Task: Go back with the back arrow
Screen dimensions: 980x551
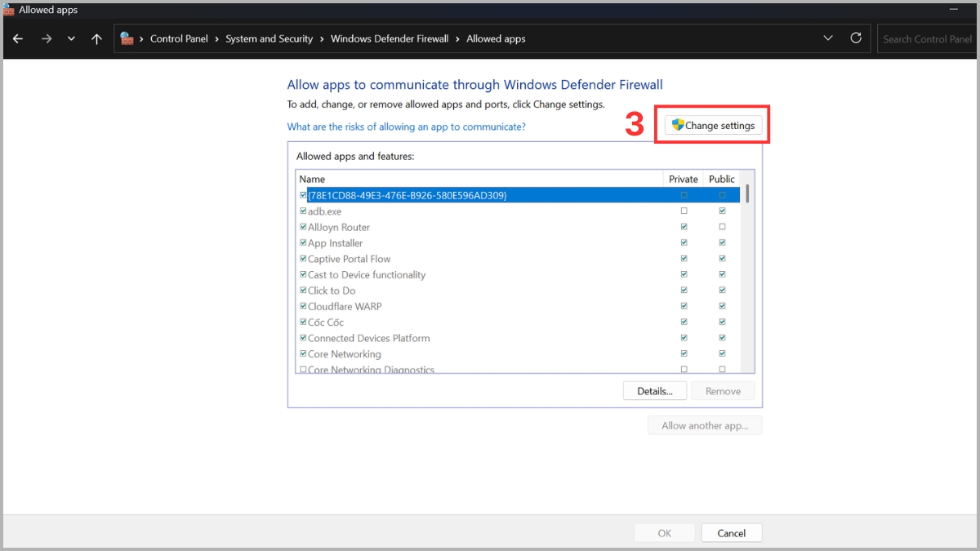Action: (18, 38)
